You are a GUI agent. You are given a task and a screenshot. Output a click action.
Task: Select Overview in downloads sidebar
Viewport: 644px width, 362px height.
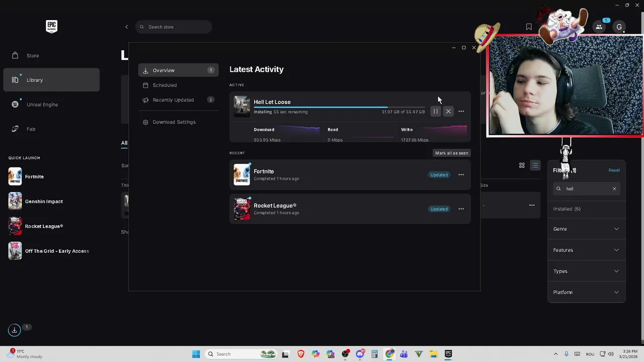178,70
